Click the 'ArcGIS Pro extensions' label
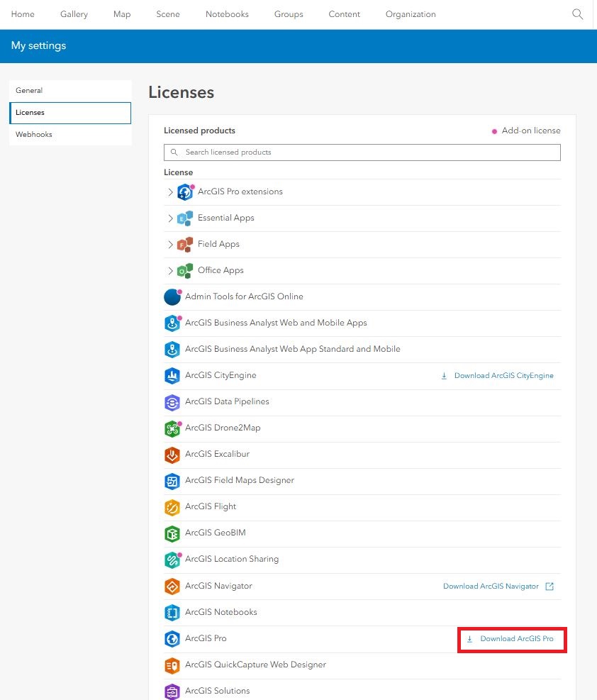 240,191
